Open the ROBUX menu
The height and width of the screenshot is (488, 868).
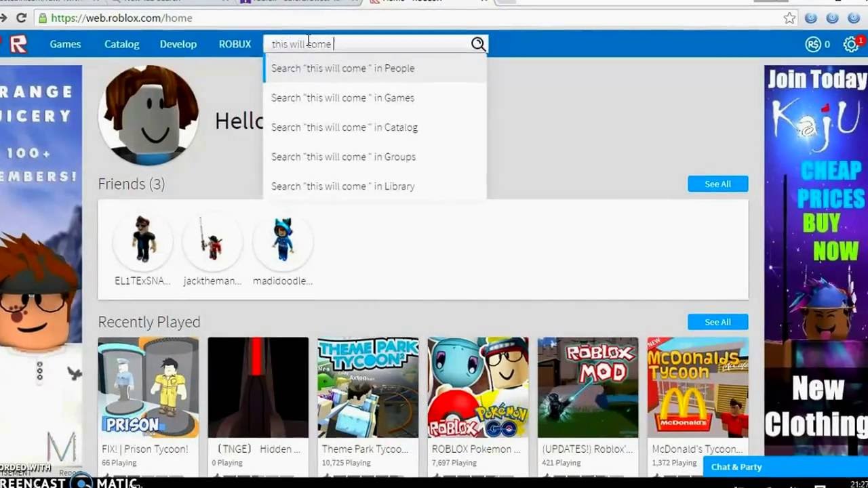coord(235,44)
